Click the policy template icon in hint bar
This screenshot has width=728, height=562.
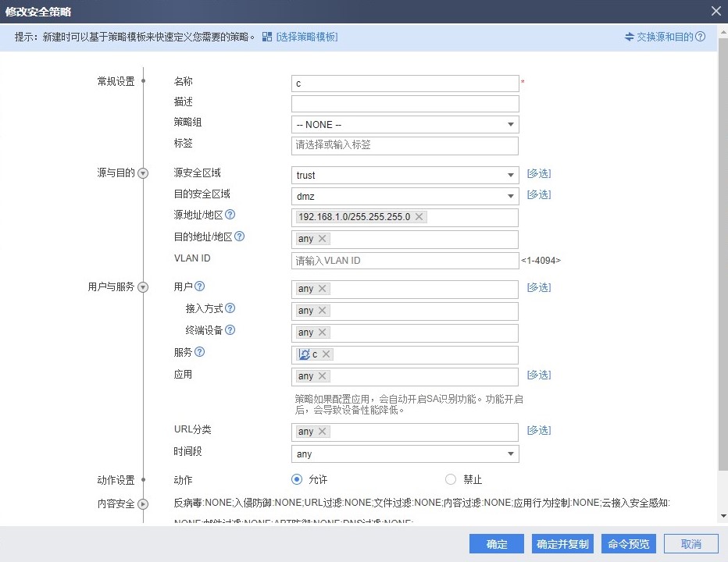click(x=267, y=37)
